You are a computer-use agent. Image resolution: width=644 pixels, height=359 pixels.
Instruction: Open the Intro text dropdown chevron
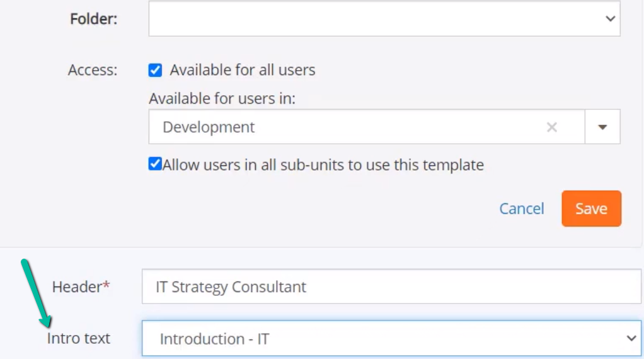coord(631,338)
